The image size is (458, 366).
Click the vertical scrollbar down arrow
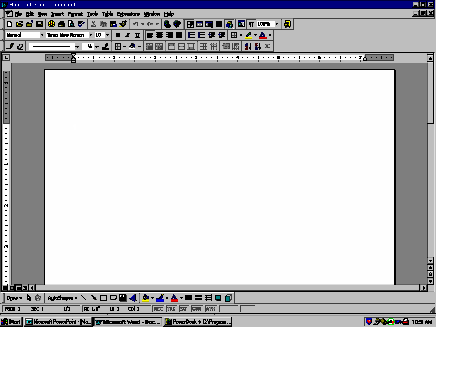[430, 261]
